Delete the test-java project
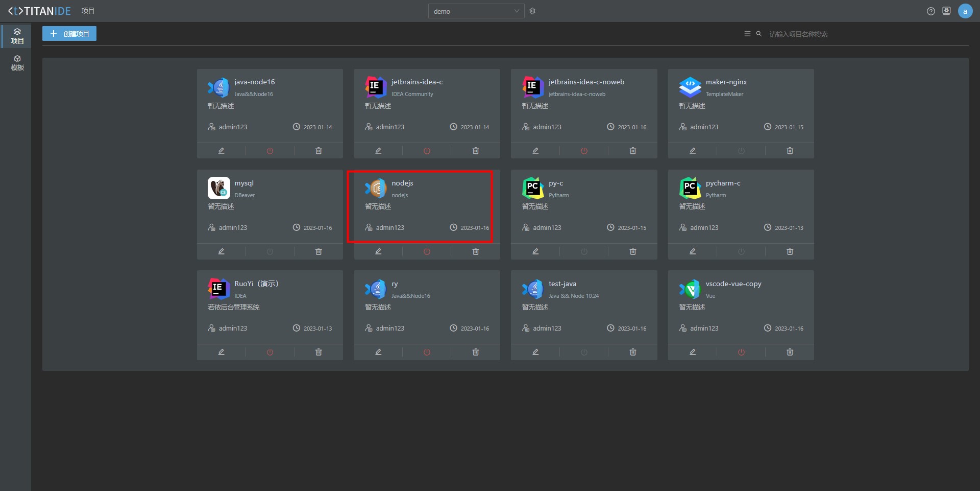Screen dimensions: 980x491 [633, 352]
